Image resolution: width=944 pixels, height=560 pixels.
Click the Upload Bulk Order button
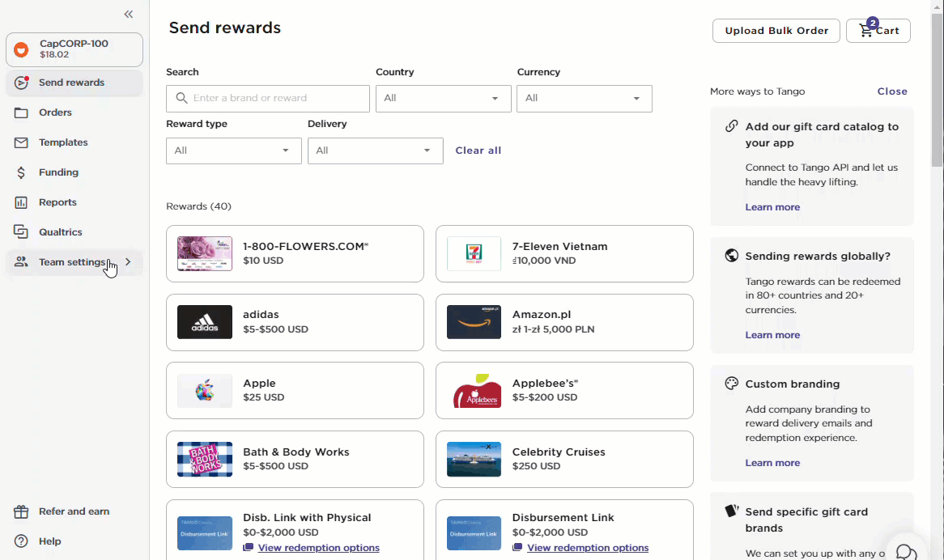point(776,31)
